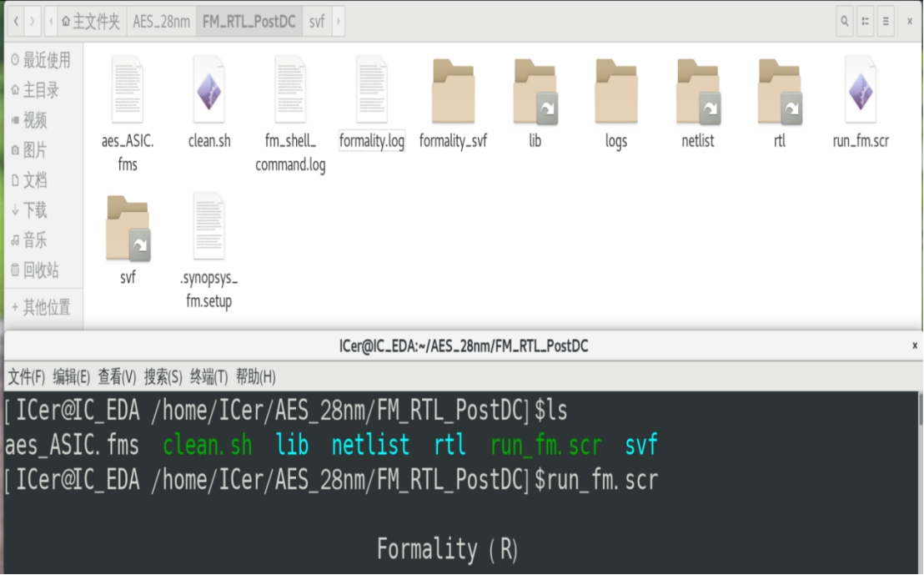924x575 pixels.
Task: Click the file manager search icon
Action: 845,21
